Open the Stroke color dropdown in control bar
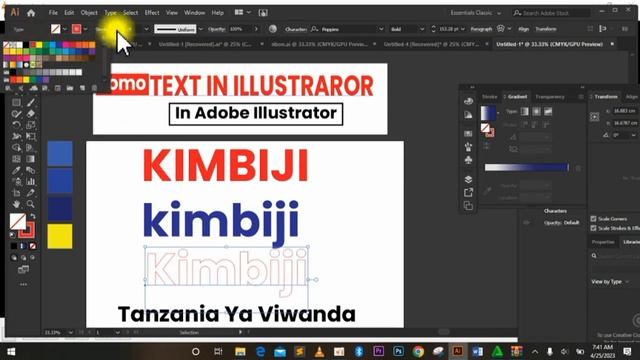The image size is (640, 360). [x=85, y=29]
